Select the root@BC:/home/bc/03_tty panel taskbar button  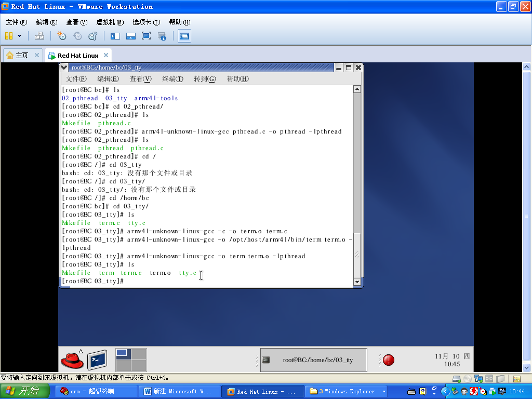[313, 360]
